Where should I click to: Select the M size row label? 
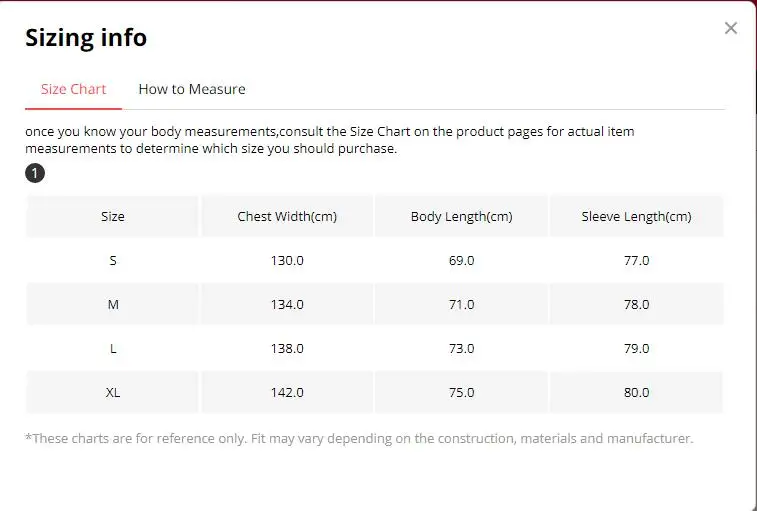pyautogui.click(x=113, y=305)
